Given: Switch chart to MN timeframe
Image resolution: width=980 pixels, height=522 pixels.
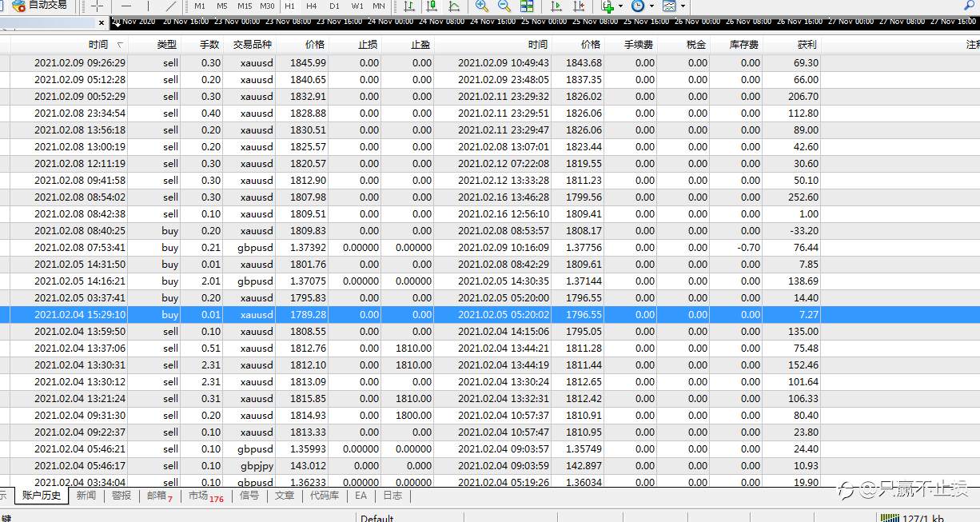Looking at the screenshot, I should pyautogui.click(x=379, y=6).
